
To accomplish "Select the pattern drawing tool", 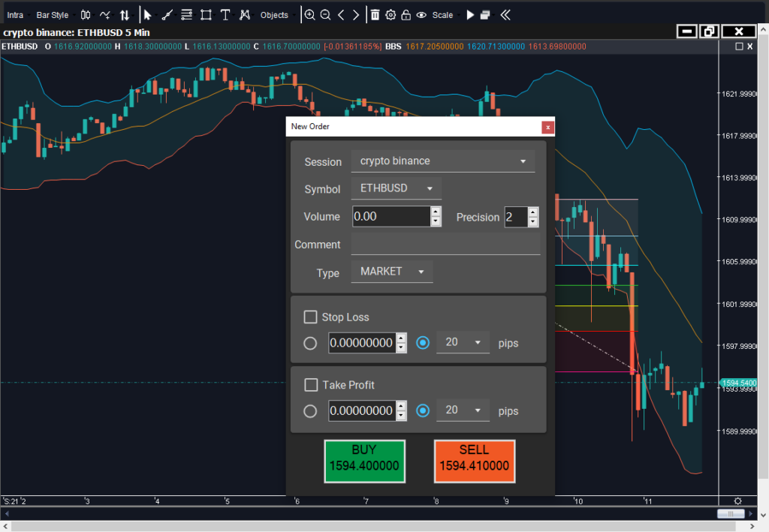I will click(245, 15).
